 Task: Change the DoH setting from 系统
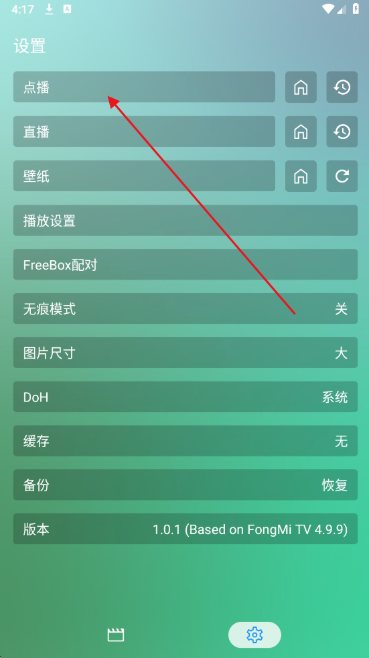[x=185, y=397]
